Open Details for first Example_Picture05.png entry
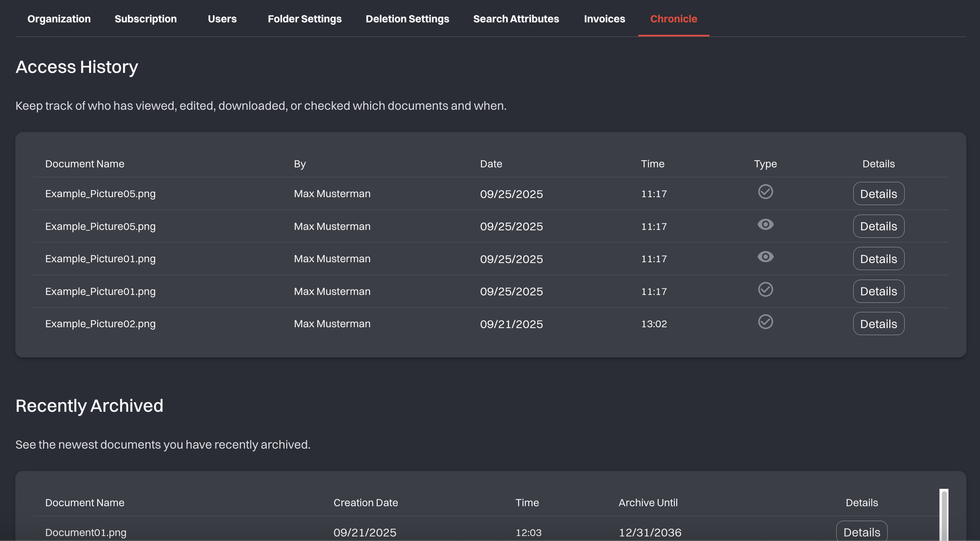 pyautogui.click(x=878, y=194)
